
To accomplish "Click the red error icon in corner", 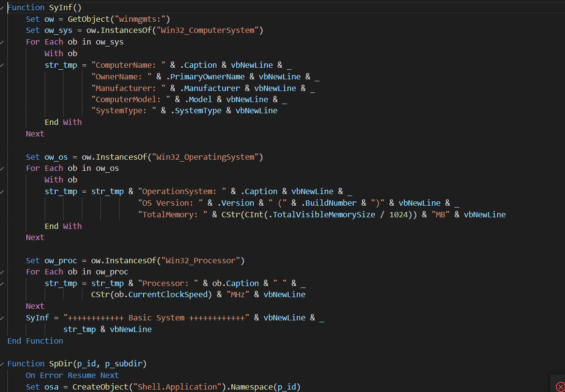I will pyautogui.click(x=560, y=387).
